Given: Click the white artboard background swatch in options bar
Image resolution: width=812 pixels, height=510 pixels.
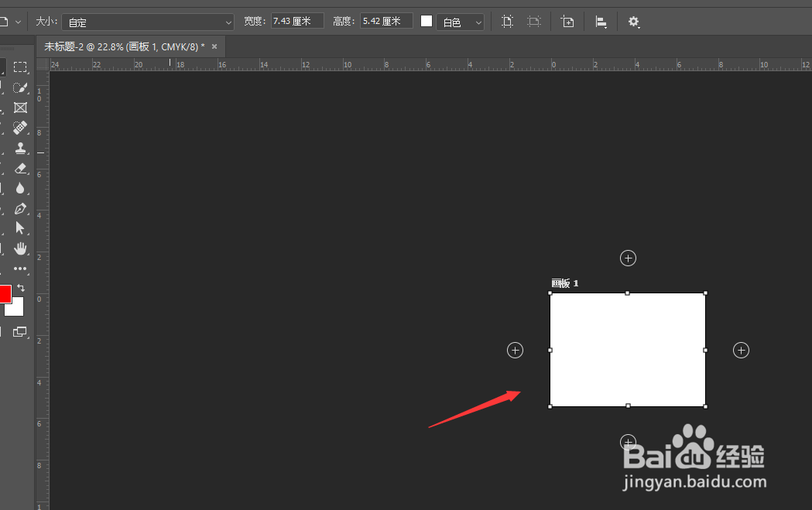Looking at the screenshot, I should pyautogui.click(x=427, y=21).
